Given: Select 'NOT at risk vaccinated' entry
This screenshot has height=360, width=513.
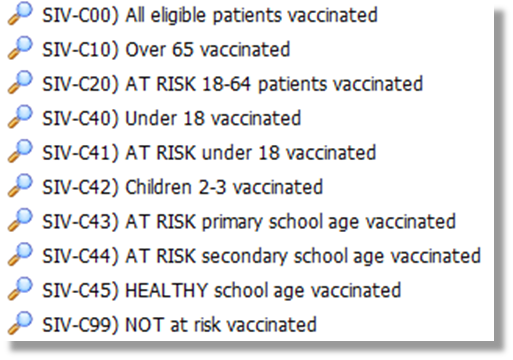Looking at the screenshot, I should [179, 325].
